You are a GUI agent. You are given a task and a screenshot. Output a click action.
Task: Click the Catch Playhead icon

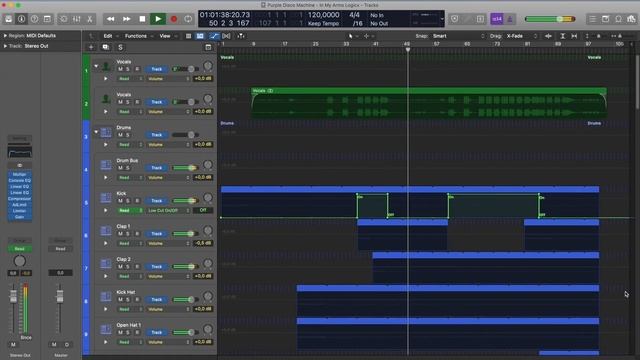click(x=241, y=36)
